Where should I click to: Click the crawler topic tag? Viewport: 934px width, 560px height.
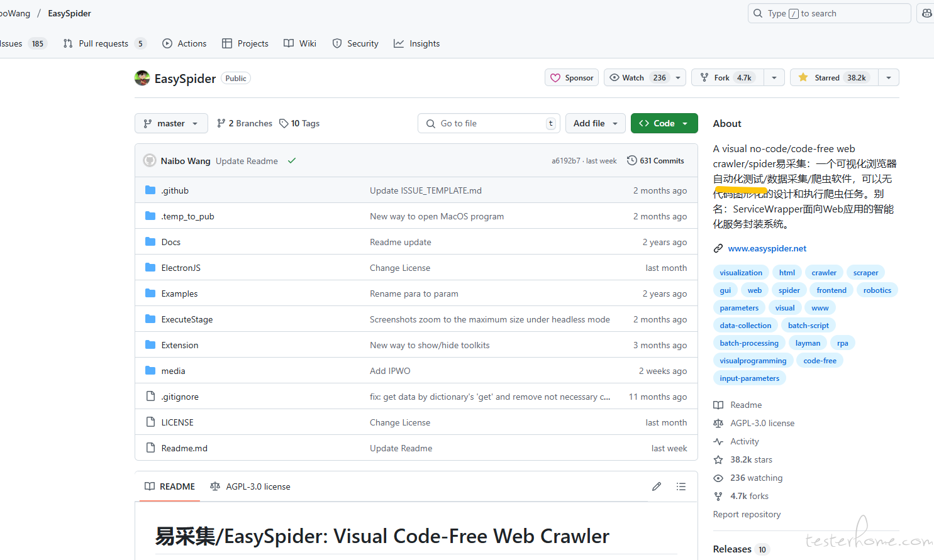pyautogui.click(x=824, y=273)
